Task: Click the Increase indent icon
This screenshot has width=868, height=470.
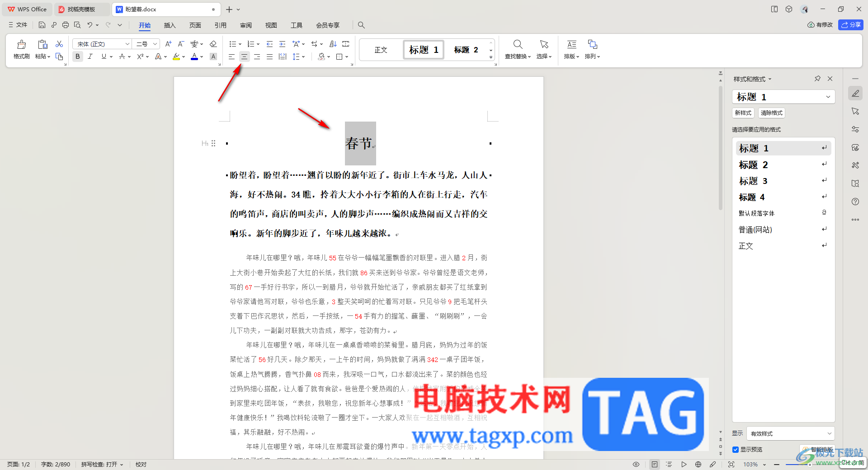Action: tap(283, 44)
